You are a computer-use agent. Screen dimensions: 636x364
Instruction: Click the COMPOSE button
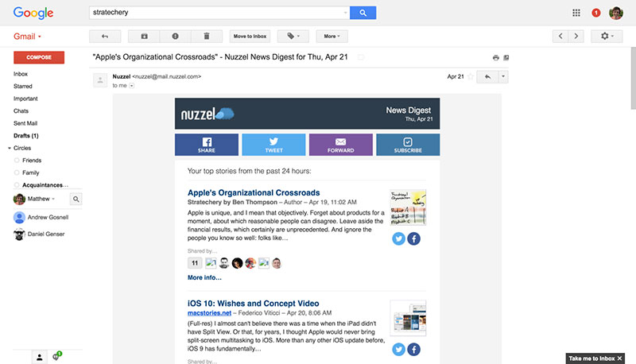coord(39,57)
